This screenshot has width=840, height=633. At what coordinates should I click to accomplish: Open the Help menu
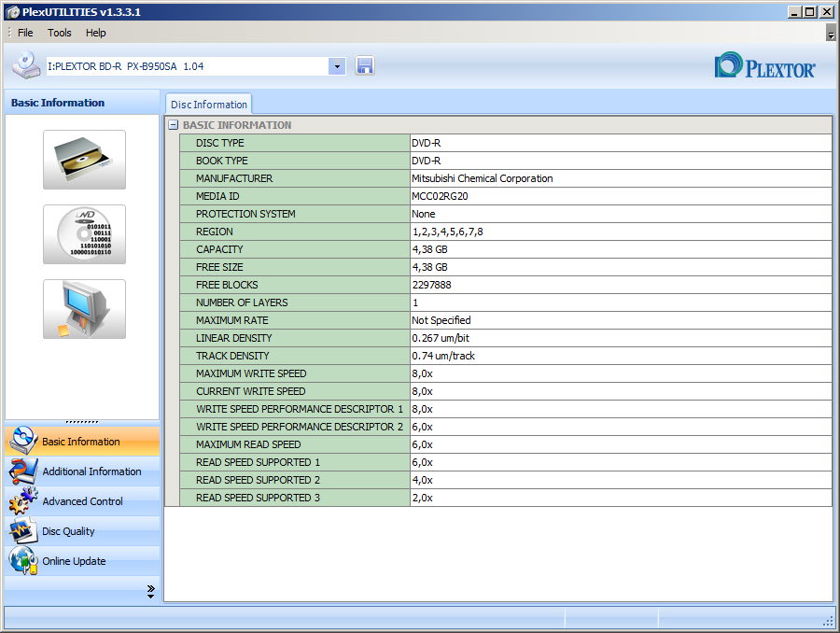tap(96, 33)
